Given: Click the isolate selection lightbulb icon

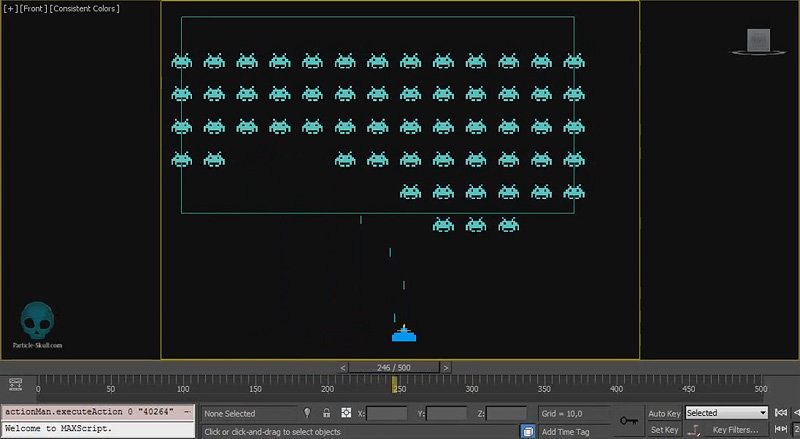Looking at the screenshot, I should [307, 413].
